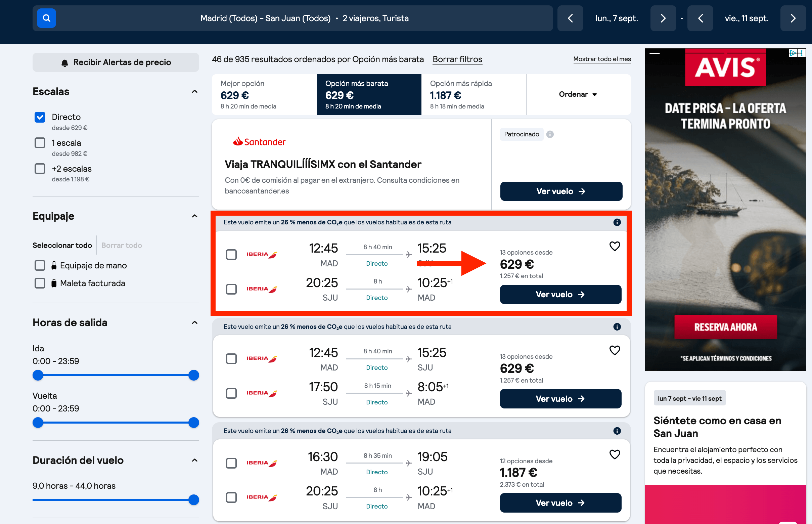Tick return 17:50 SJU flight checkbox
This screenshot has width=812, height=524.
[x=231, y=393]
